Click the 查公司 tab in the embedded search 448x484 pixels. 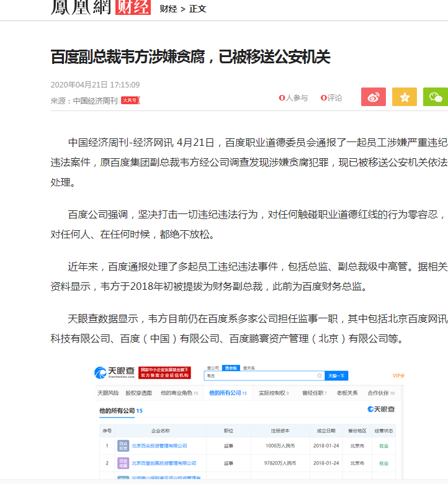pyautogui.click(x=213, y=368)
